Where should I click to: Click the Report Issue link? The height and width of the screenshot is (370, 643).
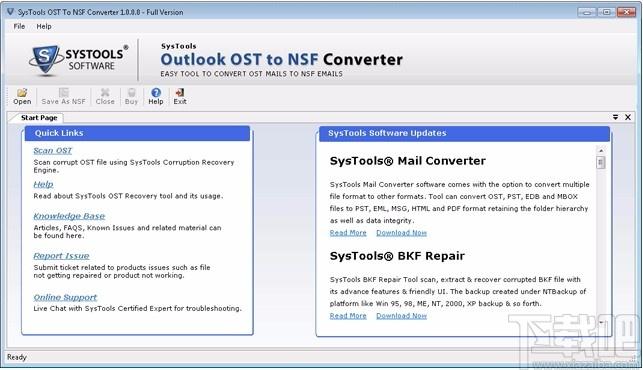(x=61, y=256)
